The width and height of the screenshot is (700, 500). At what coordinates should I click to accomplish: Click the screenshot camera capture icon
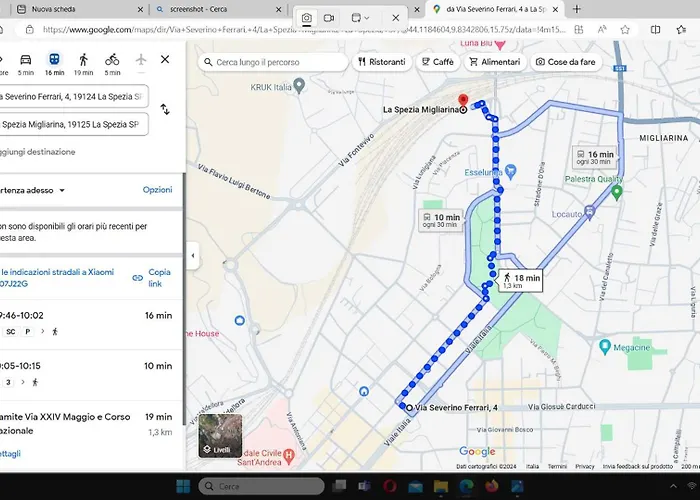click(x=306, y=18)
